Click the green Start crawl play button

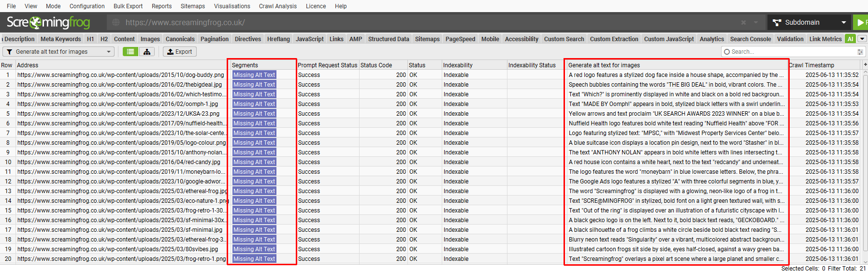[x=861, y=22]
